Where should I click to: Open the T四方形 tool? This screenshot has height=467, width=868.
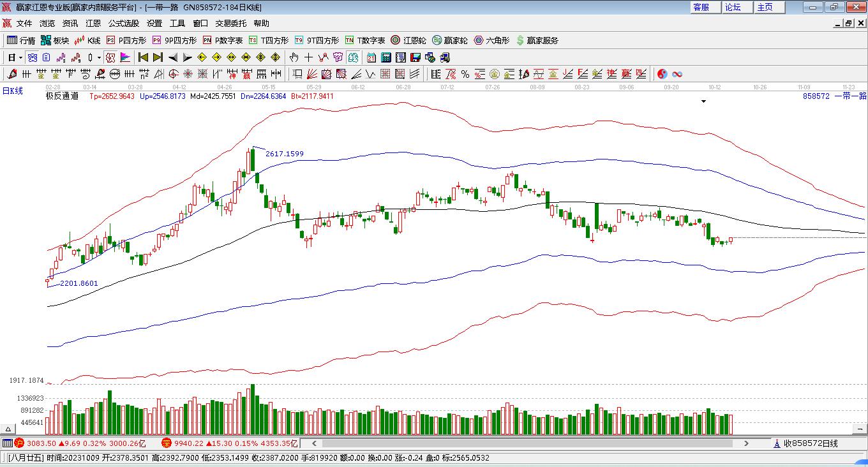tap(269, 40)
